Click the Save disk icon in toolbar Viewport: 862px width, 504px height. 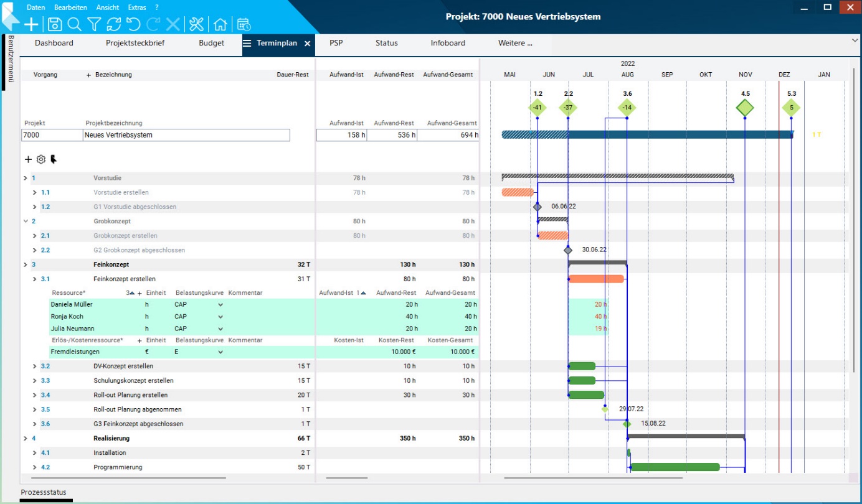click(x=55, y=24)
